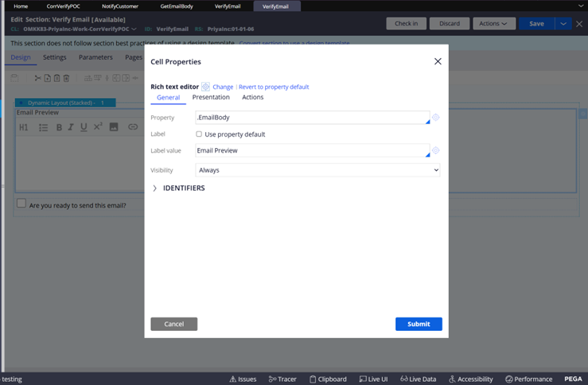This screenshot has width=588, height=385.
Task: Close the section editor with X
Action: (579, 24)
